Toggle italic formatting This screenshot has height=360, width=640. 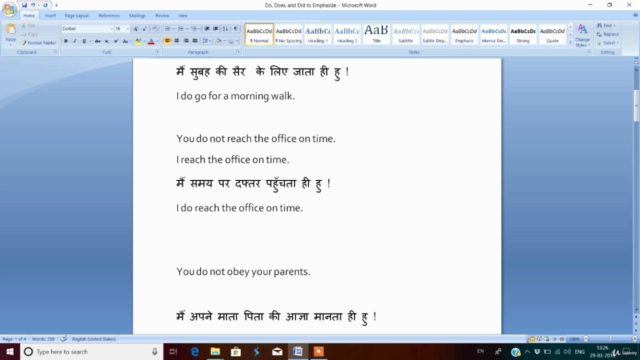tap(75, 41)
